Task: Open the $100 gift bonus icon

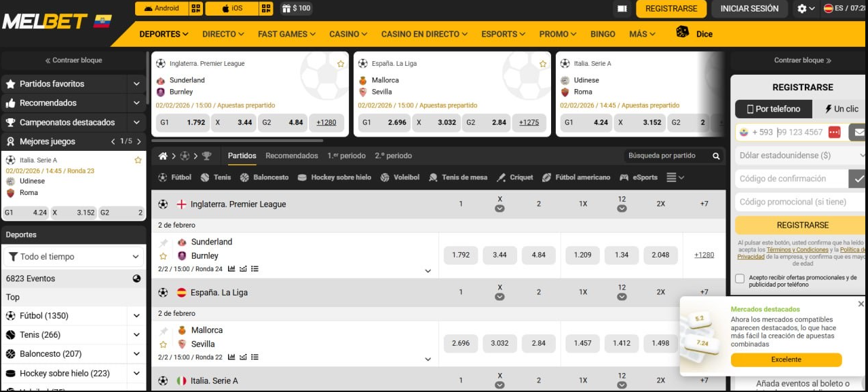Action: (296, 9)
